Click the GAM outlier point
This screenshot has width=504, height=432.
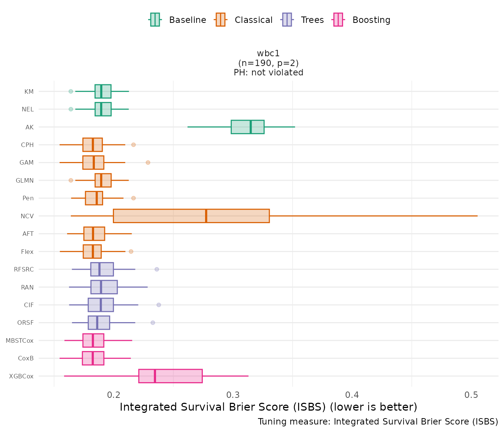click(148, 163)
